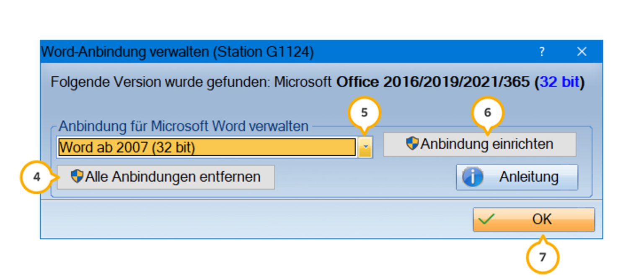Click the bold 'Office 2016/2019/2021/365' text
This screenshot has width=644, height=280.
click(433, 82)
